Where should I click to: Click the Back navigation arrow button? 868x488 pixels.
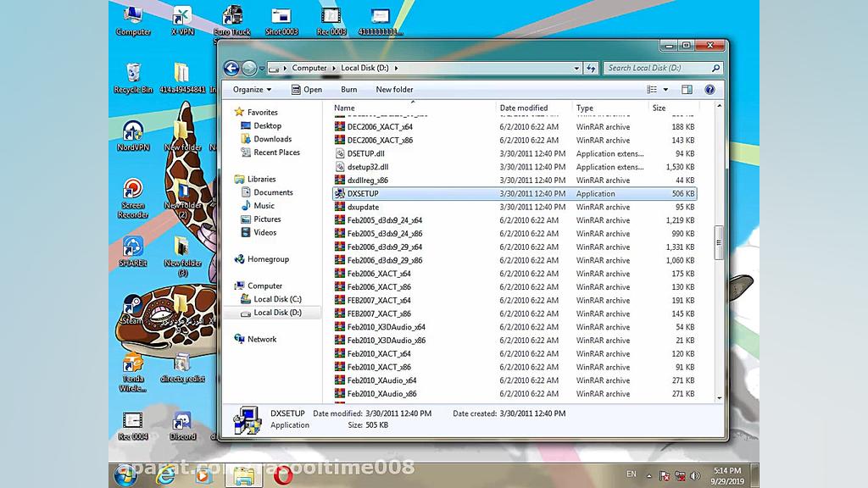[231, 68]
